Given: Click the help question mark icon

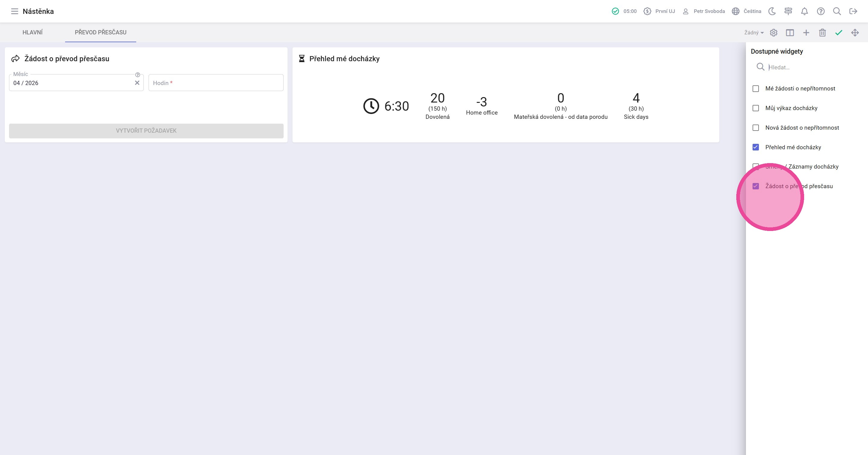Looking at the screenshot, I should (x=820, y=11).
